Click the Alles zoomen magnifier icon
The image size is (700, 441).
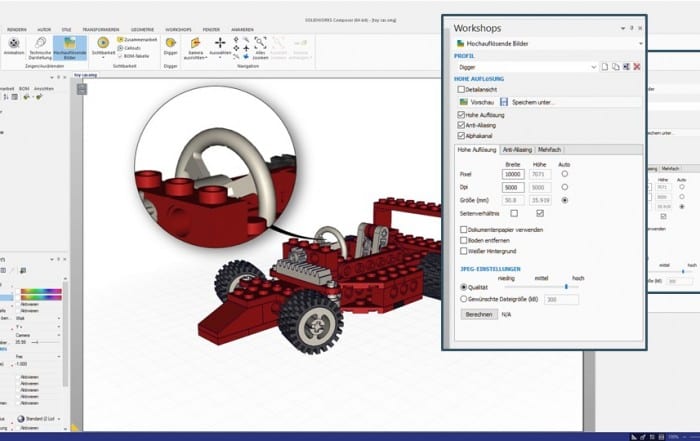(260, 43)
